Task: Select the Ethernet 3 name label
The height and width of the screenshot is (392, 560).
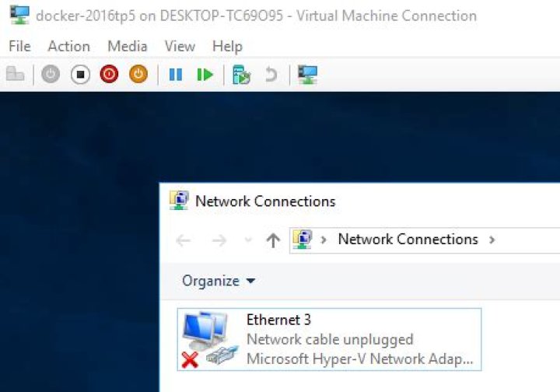Action: tap(278, 320)
